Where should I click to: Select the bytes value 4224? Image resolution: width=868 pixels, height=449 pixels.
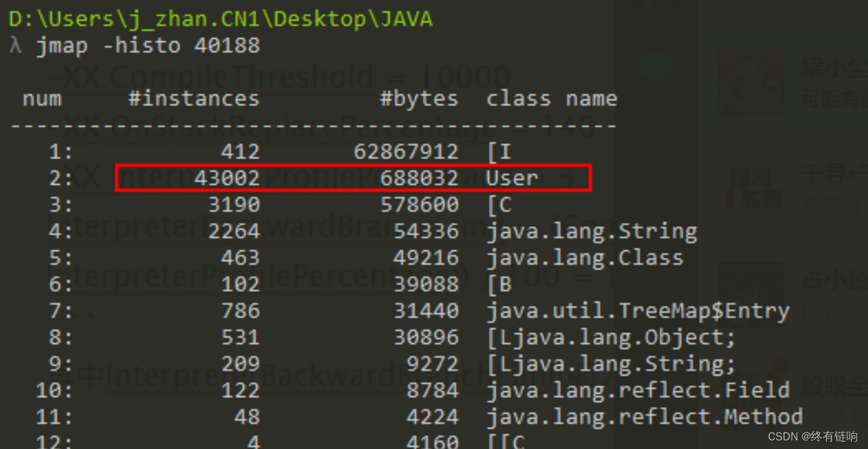tap(432, 417)
